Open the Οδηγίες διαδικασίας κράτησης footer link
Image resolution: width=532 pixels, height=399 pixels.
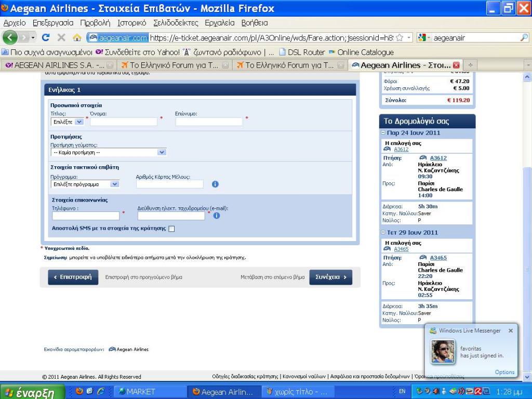(x=245, y=376)
